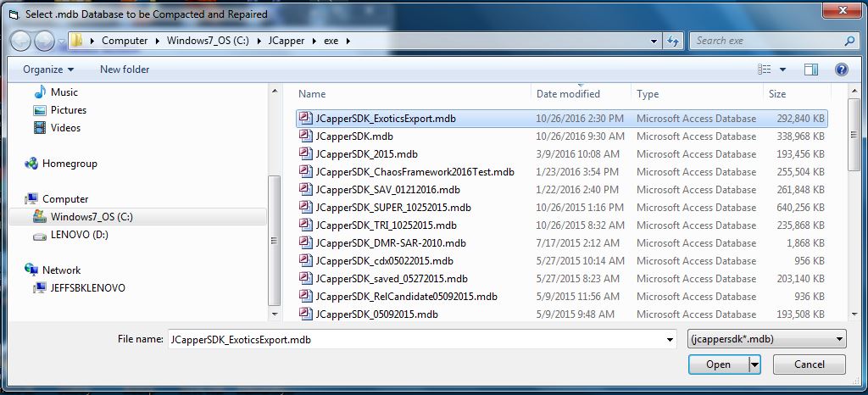
Task: Click the Back navigation arrow button
Action: (x=20, y=41)
